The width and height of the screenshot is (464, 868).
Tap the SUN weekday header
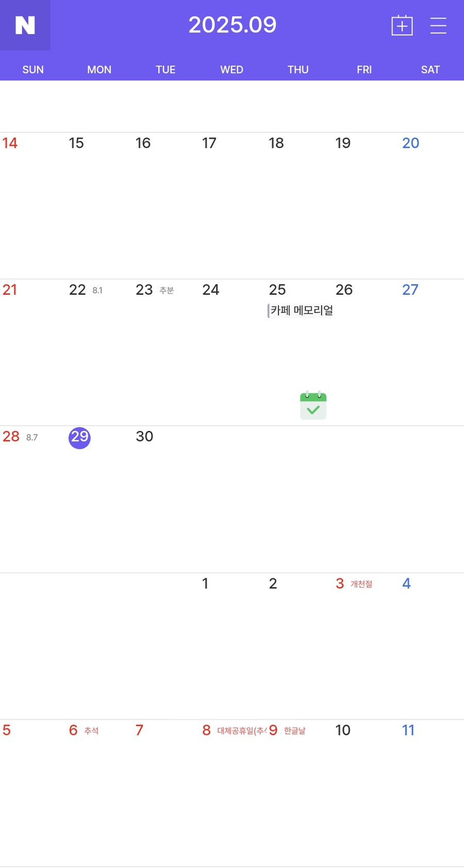click(x=33, y=70)
